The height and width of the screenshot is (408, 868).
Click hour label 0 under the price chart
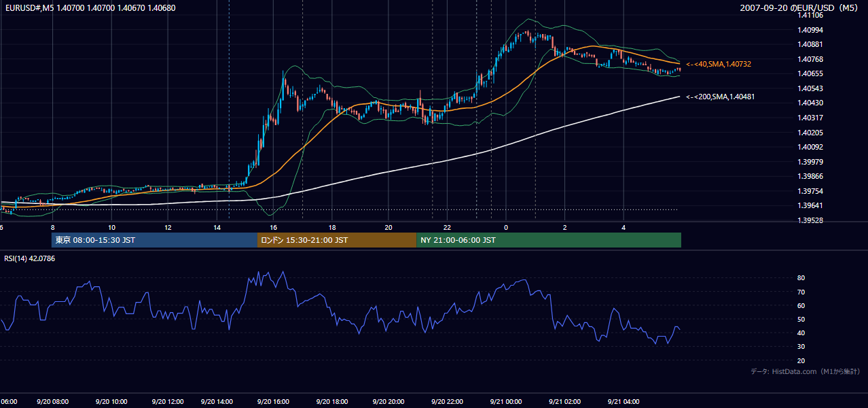(505, 227)
